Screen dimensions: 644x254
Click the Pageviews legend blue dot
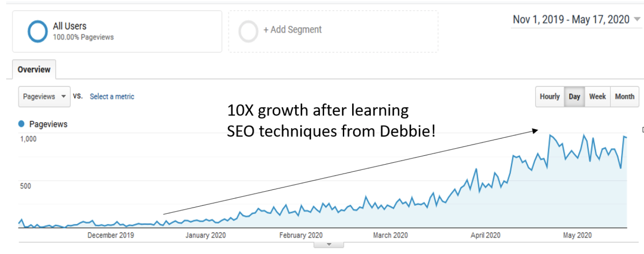coord(21,124)
